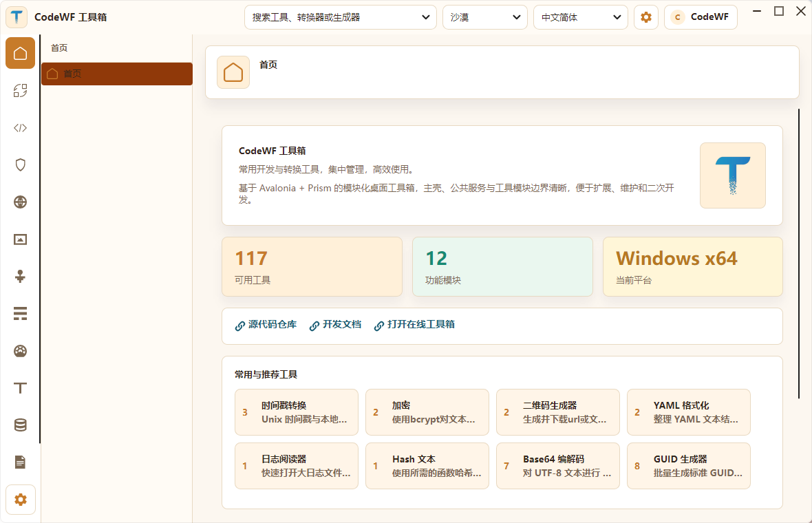Click the gear icon in title bar
Screen dimensions: 812x523
pos(645,17)
